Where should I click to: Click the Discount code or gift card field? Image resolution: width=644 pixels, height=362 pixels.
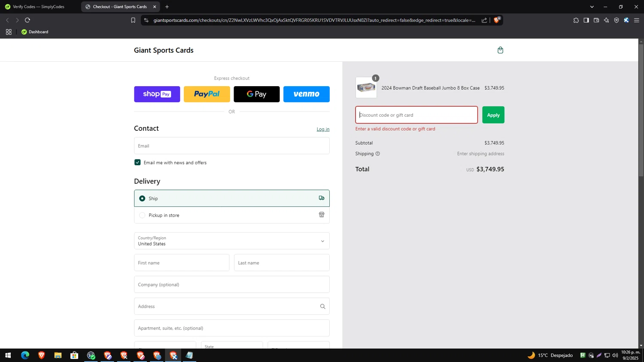(416, 115)
